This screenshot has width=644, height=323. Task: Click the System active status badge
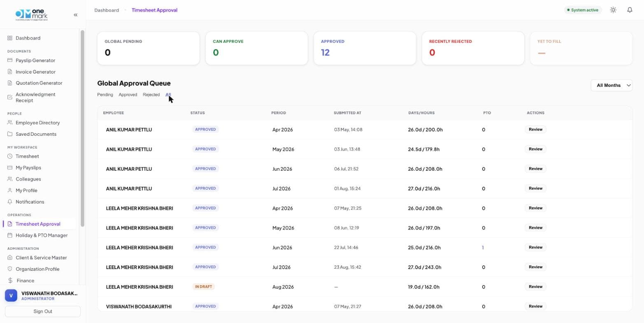tap(583, 10)
